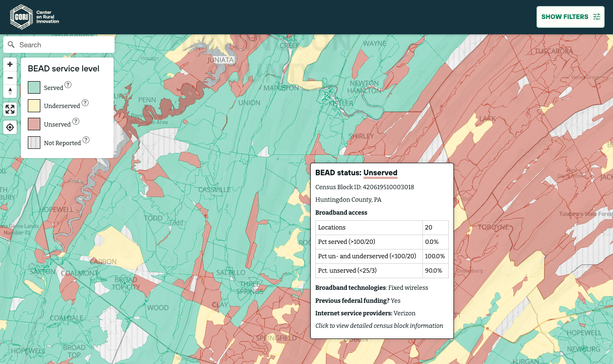The width and height of the screenshot is (613, 364).
Task: Click the zoom out minus button
Action: click(x=10, y=78)
